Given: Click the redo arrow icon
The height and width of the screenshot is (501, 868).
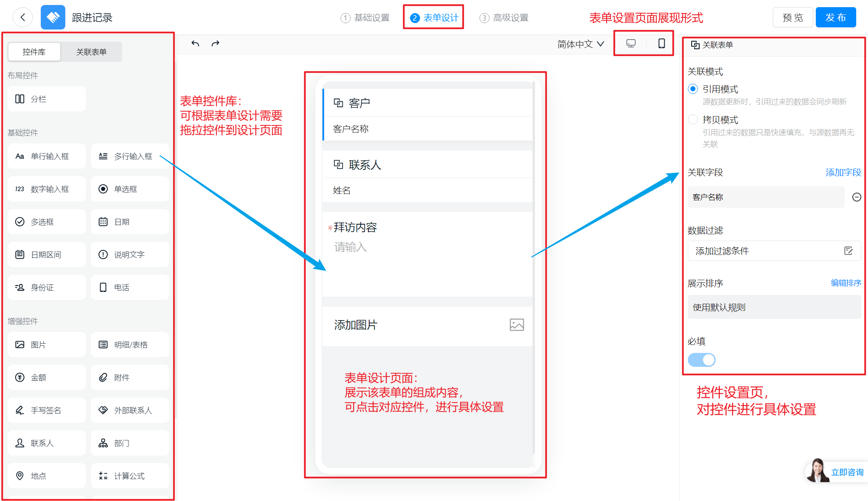Looking at the screenshot, I should [x=216, y=43].
